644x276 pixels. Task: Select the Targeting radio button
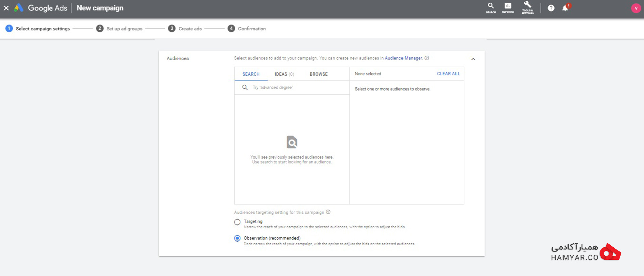coord(237,222)
